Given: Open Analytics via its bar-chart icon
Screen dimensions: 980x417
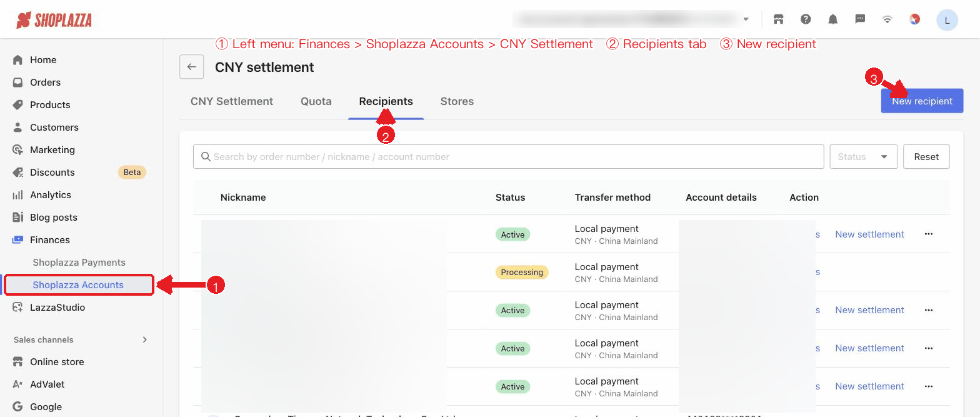Looking at the screenshot, I should (x=17, y=195).
